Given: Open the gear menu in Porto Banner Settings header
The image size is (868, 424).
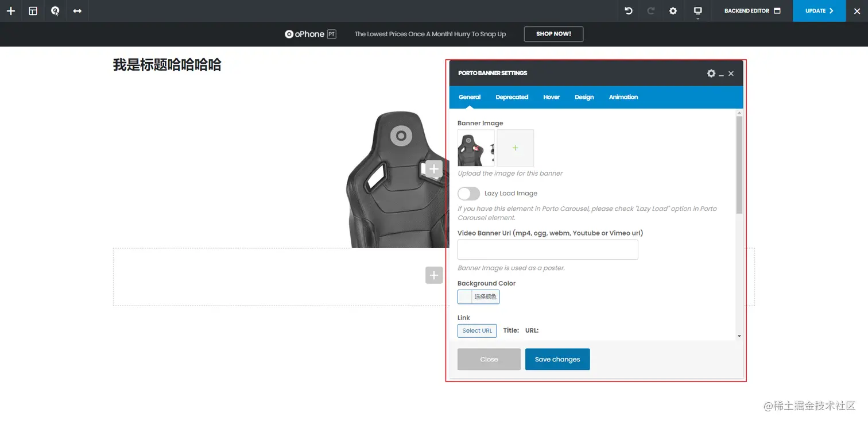Looking at the screenshot, I should 711,74.
